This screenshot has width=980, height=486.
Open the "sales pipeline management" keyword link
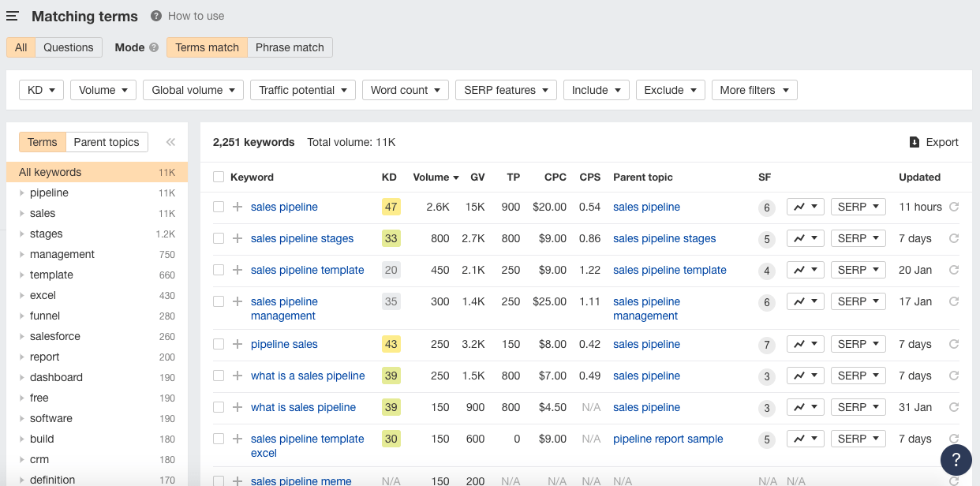pyautogui.click(x=284, y=308)
